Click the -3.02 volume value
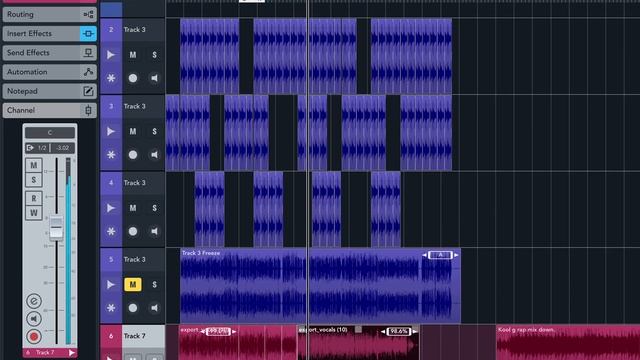Screen dimensions: 640x360 pos(62,148)
